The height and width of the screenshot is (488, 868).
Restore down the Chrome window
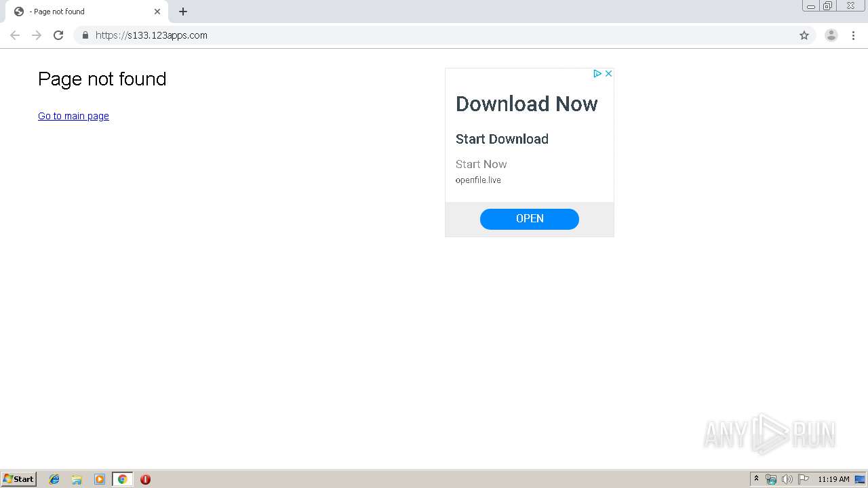click(x=828, y=6)
